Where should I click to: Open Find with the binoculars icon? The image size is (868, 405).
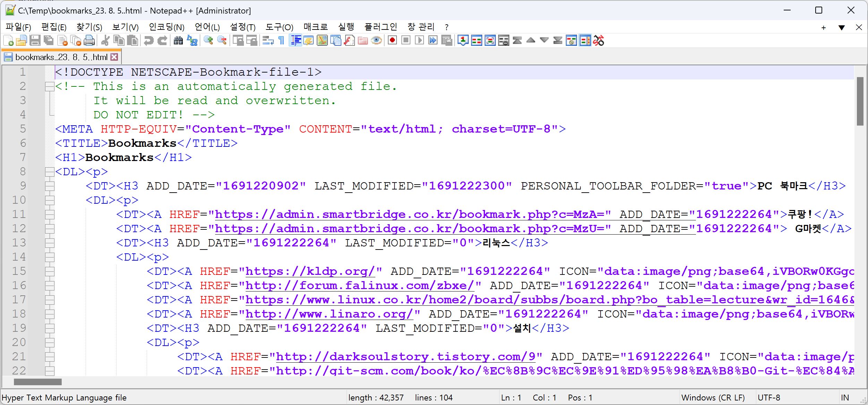178,41
